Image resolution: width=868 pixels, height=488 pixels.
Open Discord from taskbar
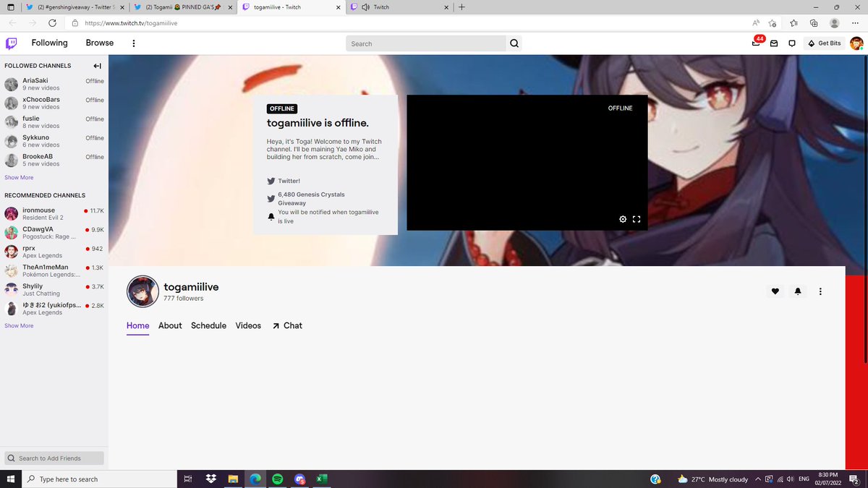[300, 479]
